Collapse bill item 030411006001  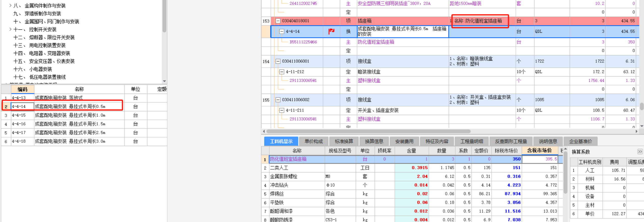(x=278, y=61)
